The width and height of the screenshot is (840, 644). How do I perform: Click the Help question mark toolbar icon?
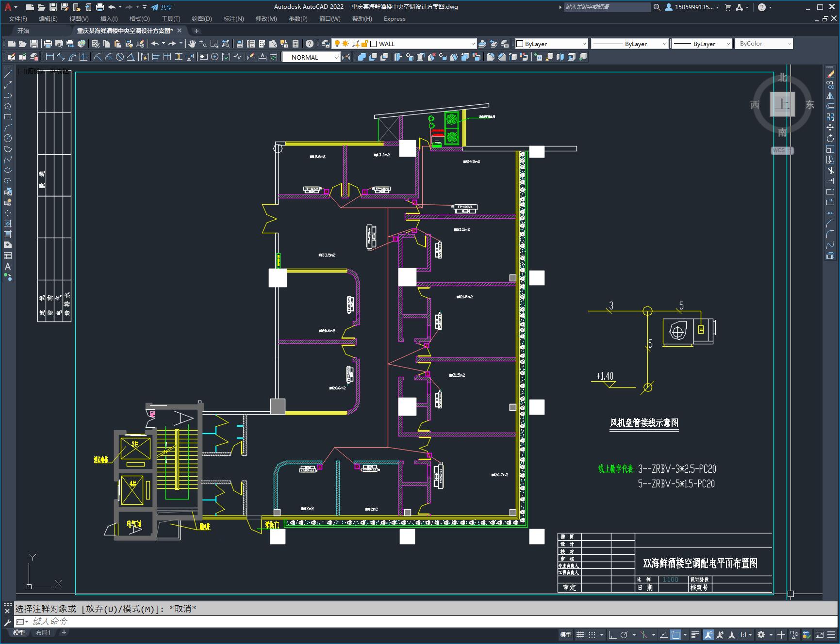(310, 44)
